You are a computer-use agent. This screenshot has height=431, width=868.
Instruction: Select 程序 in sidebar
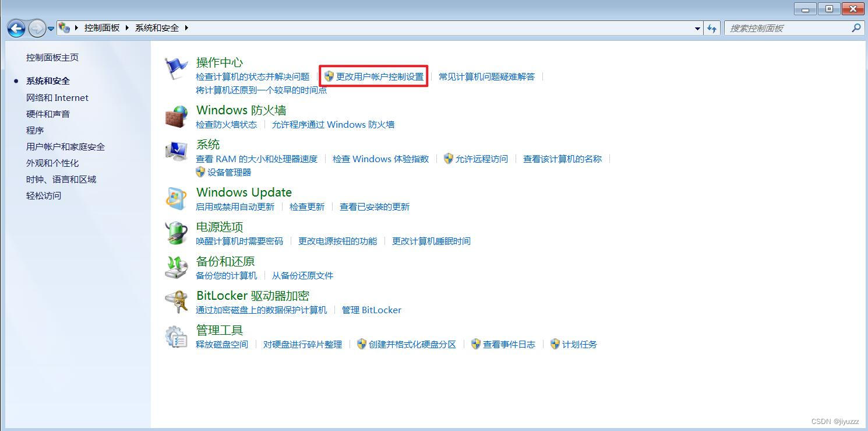pos(35,130)
